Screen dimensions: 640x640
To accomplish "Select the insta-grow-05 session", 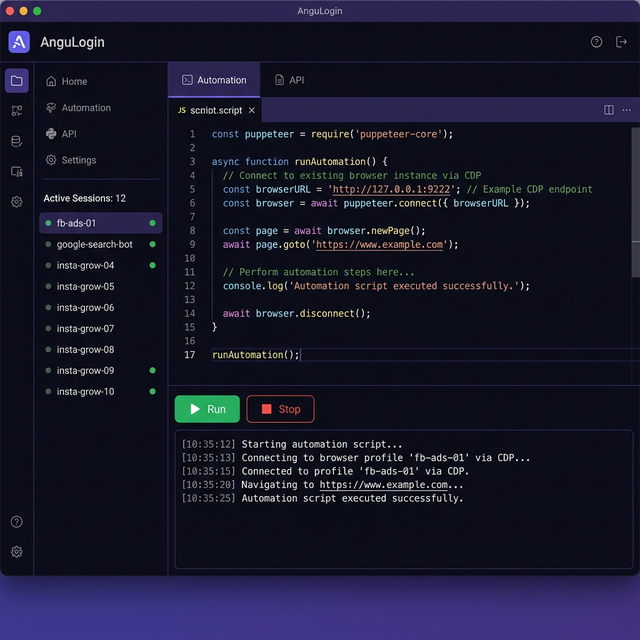I will [101, 286].
